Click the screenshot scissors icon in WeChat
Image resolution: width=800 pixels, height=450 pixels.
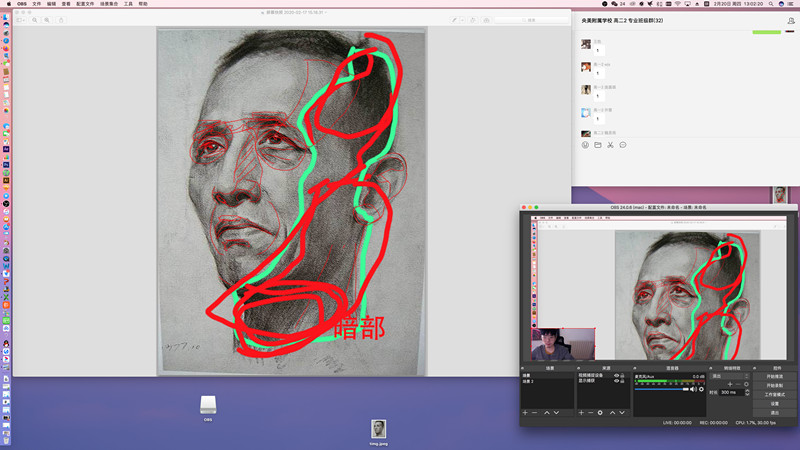click(610, 145)
